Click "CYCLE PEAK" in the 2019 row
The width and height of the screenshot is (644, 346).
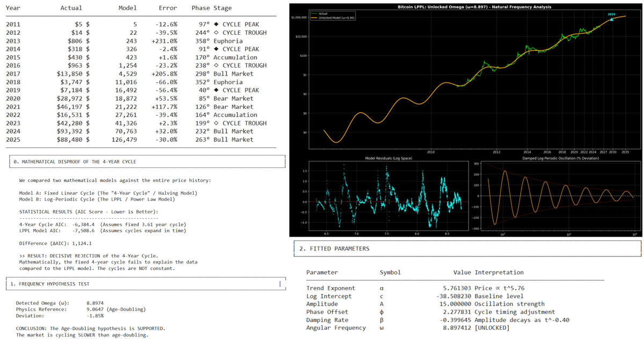click(x=240, y=90)
